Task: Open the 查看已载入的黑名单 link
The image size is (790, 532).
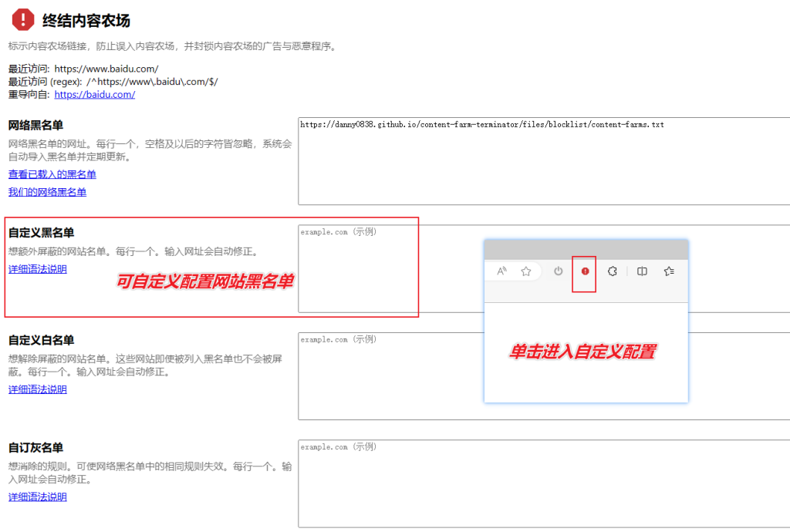Action: 51,174
